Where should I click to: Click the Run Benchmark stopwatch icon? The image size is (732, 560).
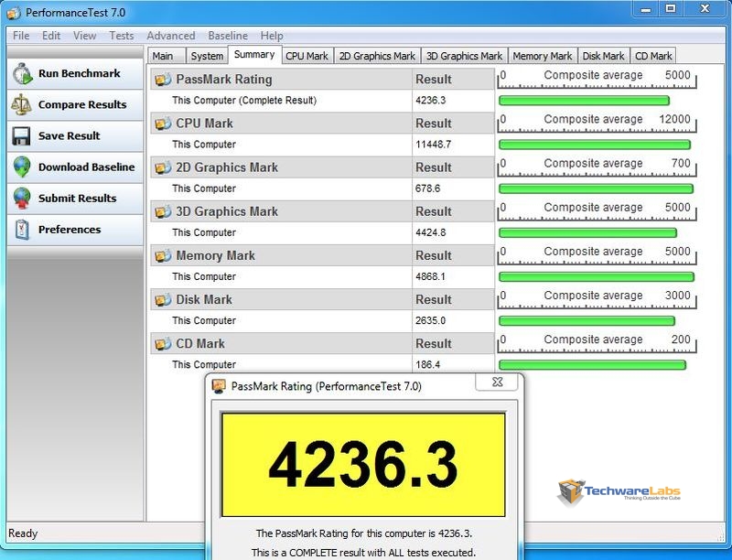(22, 74)
